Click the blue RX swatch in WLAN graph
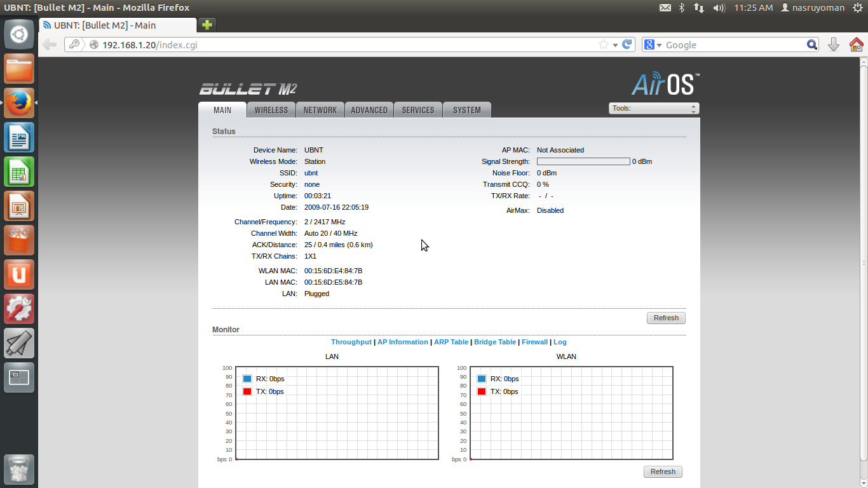The width and height of the screenshot is (868, 488). (482, 379)
